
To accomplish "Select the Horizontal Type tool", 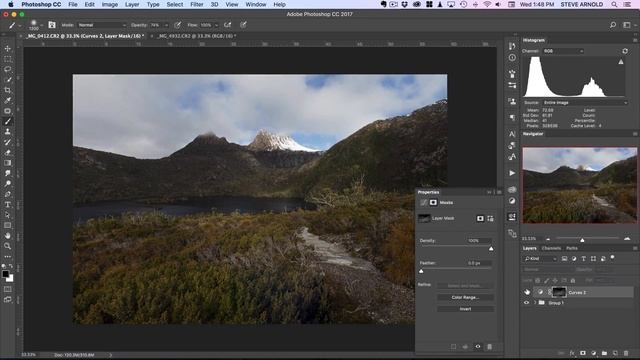I will pyautogui.click(x=8, y=204).
